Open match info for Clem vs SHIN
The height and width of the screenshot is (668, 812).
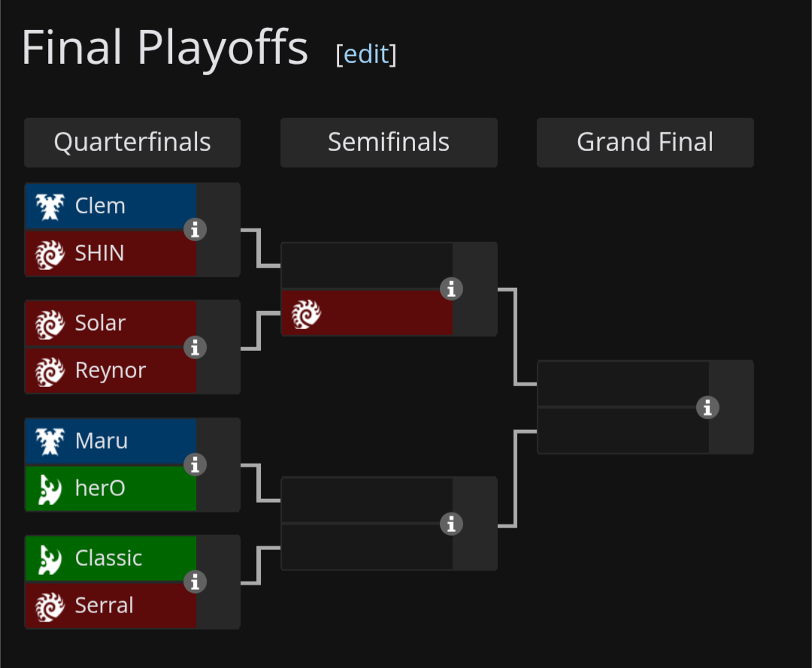[195, 230]
